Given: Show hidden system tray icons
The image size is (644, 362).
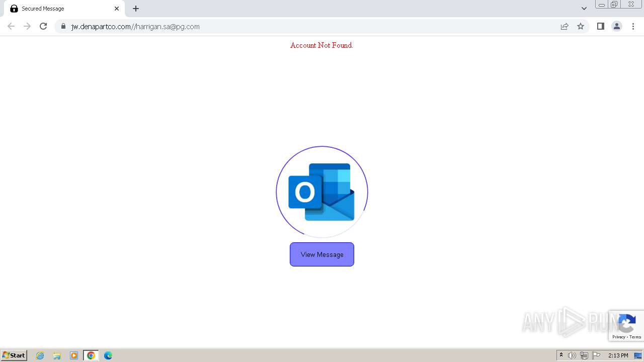Looking at the screenshot, I should (x=561, y=355).
